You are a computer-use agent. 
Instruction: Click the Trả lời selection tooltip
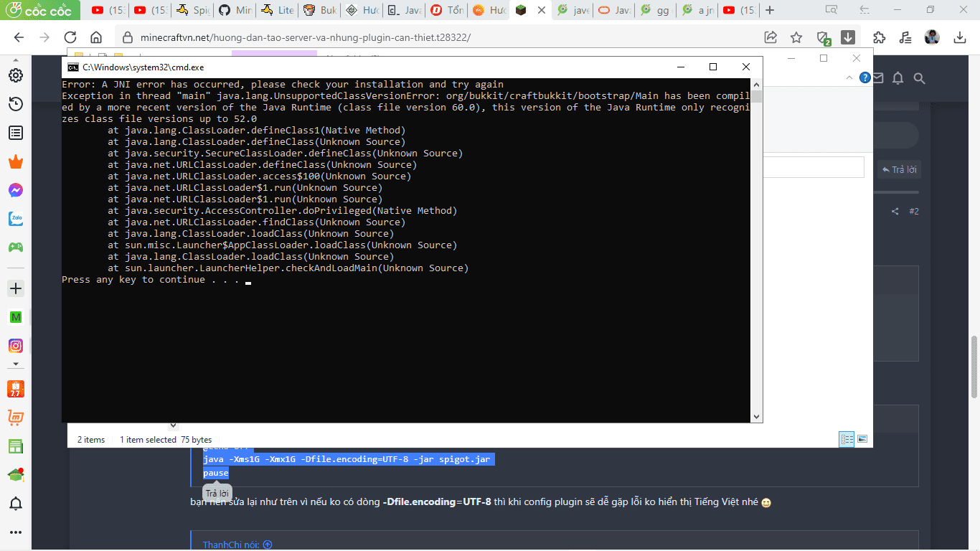click(x=217, y=493)
